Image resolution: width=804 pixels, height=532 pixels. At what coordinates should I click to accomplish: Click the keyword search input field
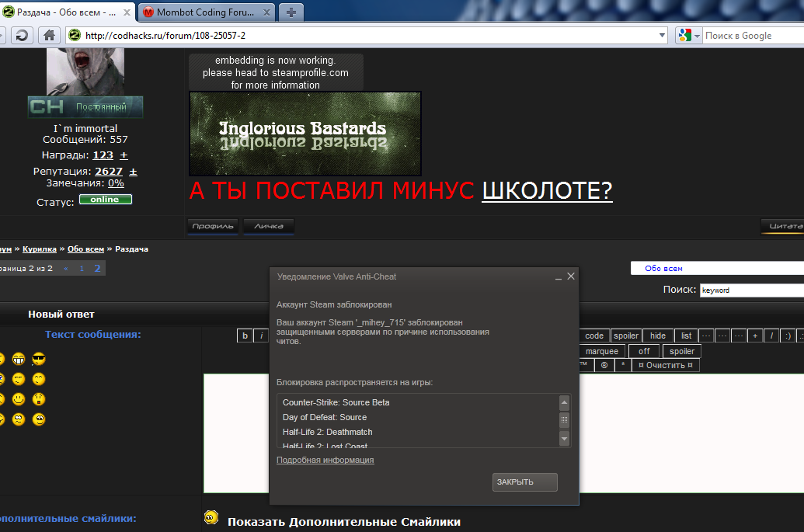(752, 290)
